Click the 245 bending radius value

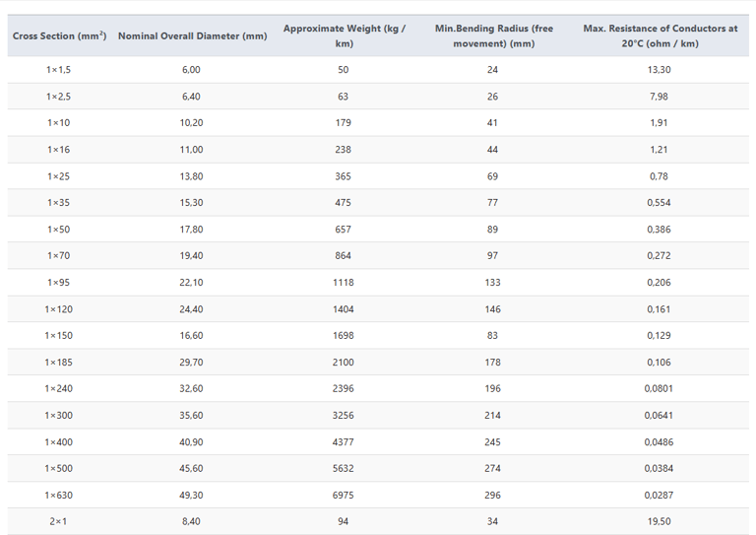click(x=492, y=442)
